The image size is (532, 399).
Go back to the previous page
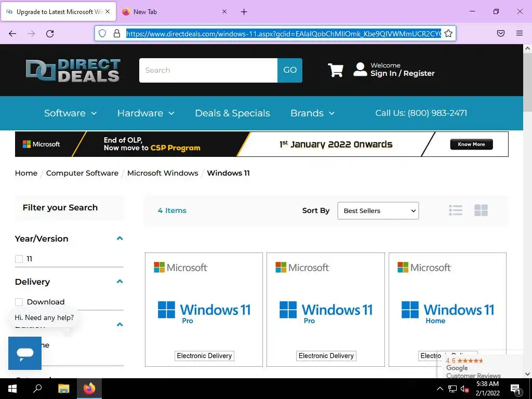click(12, 33)
